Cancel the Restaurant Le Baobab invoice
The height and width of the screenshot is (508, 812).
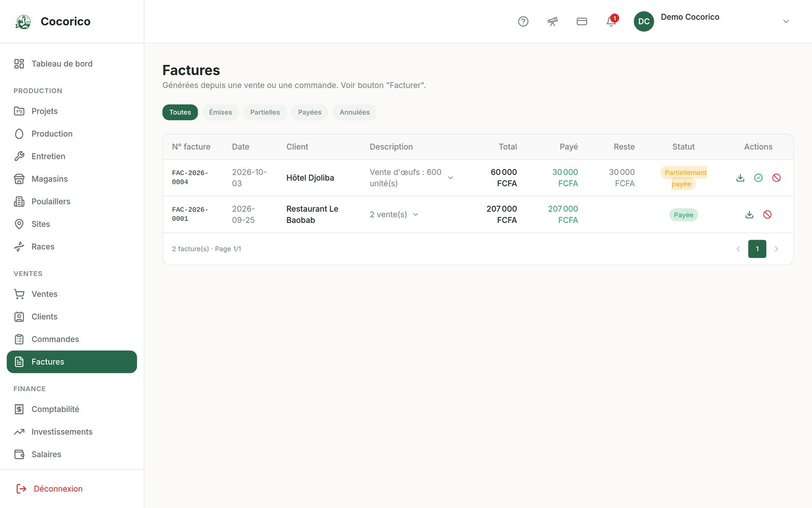(767, 214)
